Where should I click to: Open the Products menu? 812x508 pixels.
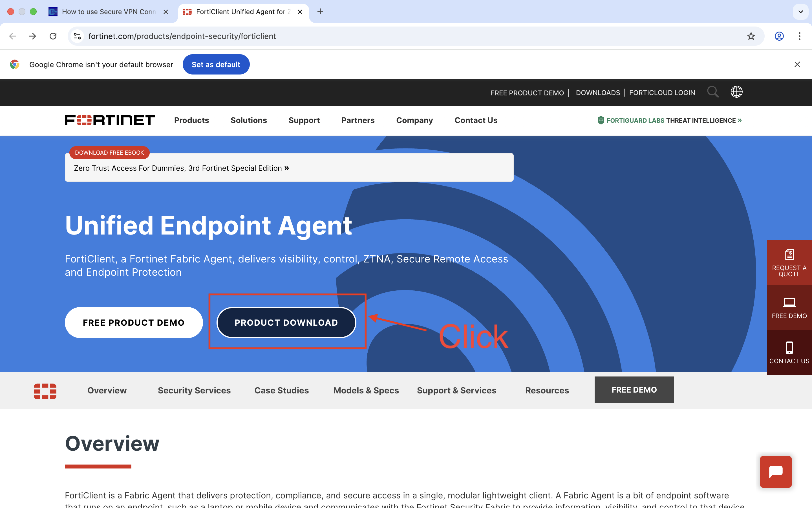click(x=192, y=120)
